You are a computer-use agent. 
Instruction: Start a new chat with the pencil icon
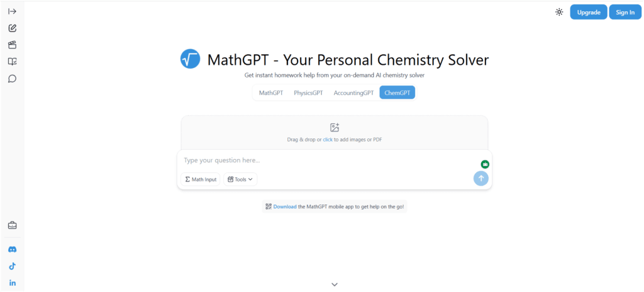tap(12, 28)
